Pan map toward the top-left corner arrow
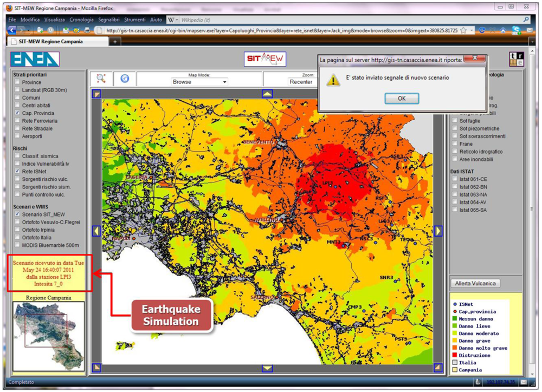Viewport: 542px width, 392px height. click(96, 94)
